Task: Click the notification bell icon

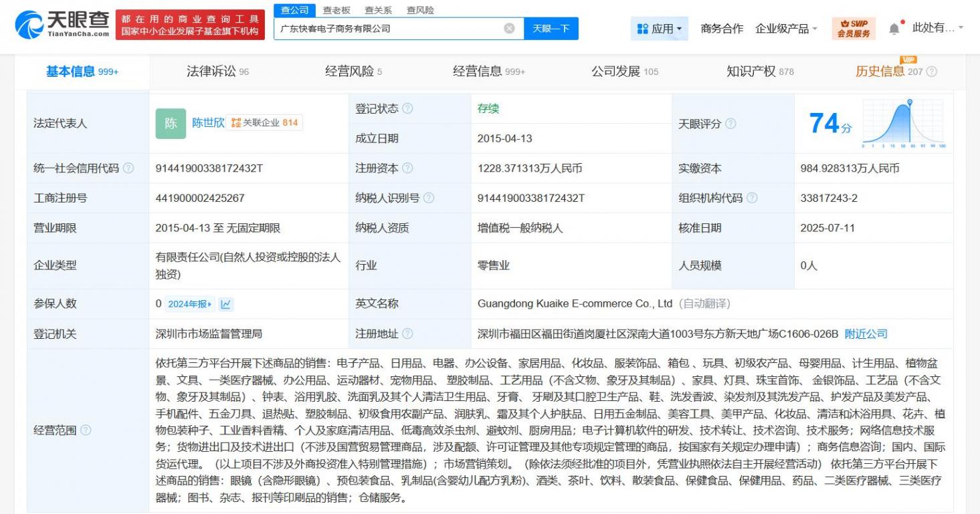Action: click(x=894, y=28)
